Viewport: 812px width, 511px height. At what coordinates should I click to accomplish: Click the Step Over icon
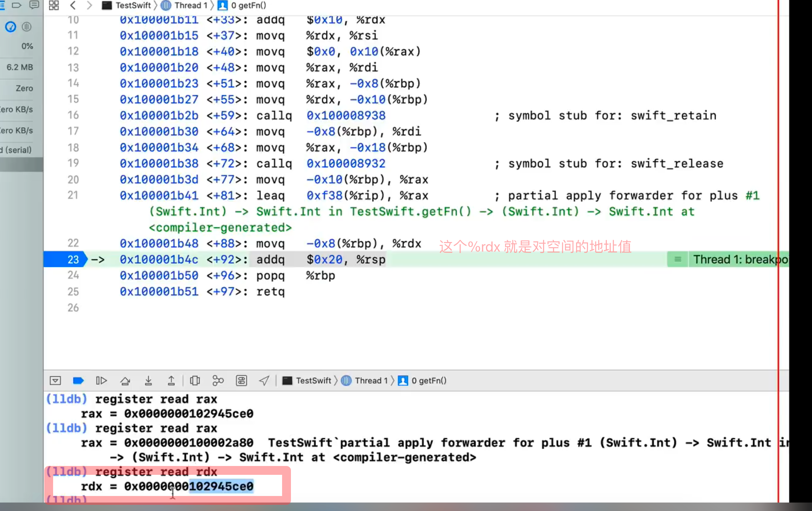pyautogui.click(x=125, y=381)
